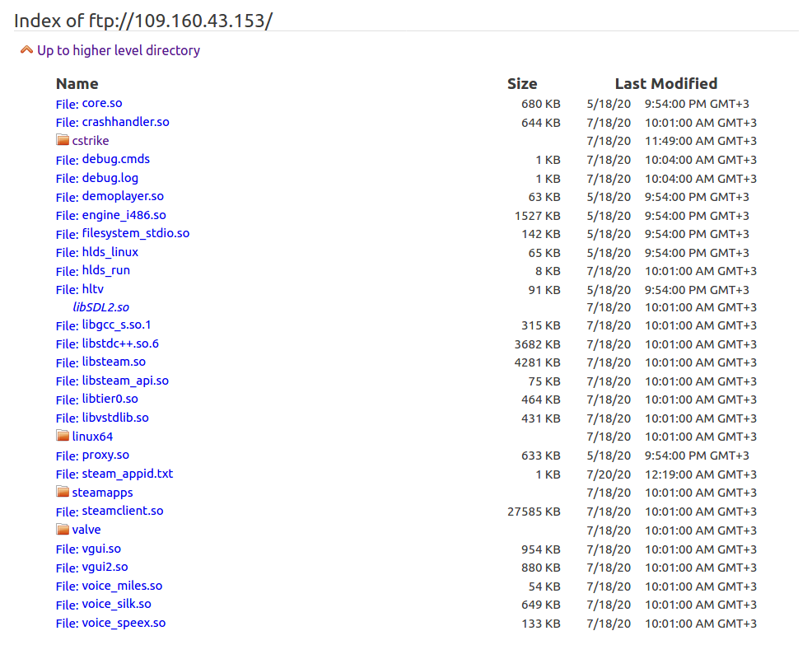This screenshot has height=659, width=812.
Task: Click the 315 KB size of libgcc_s.so.1
Action: click(540, 326)
